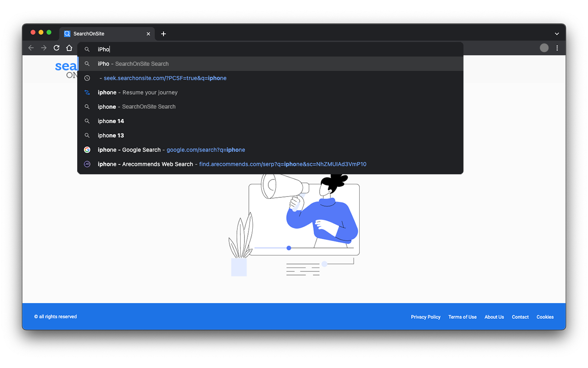
Task: Click the Arecommends favicon in the last suggestion
Action: tap(87, 164)
